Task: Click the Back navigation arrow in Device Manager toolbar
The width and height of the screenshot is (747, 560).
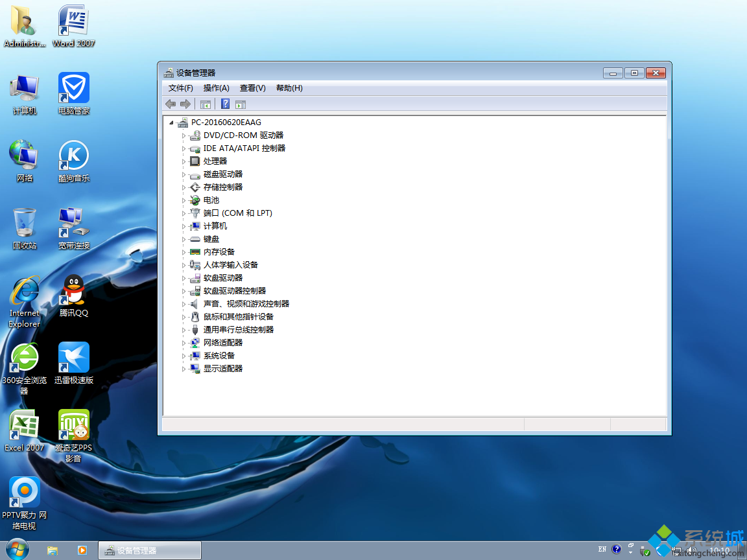Action: [x=172, y=104]
